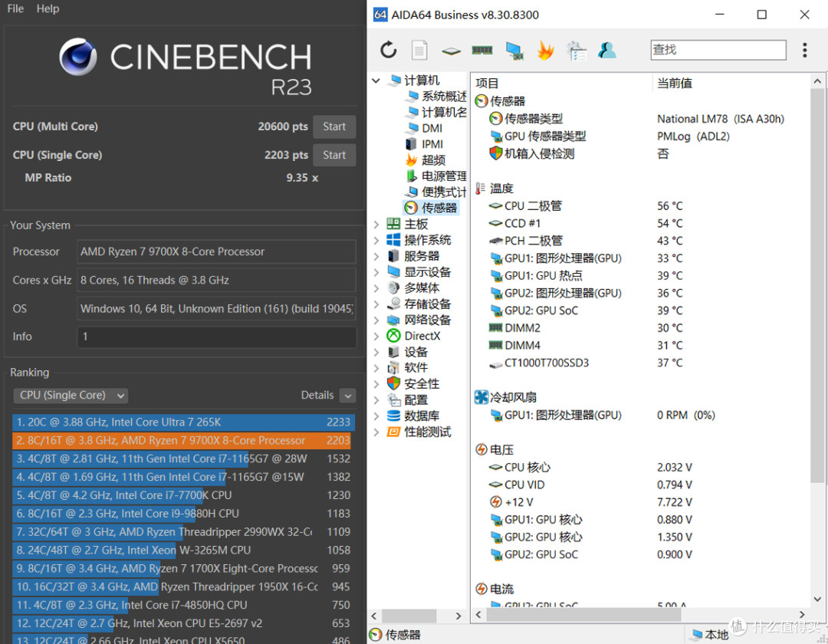Click the 查找 search field
This screenshot has width=828, height=644.
coord(718,50)
